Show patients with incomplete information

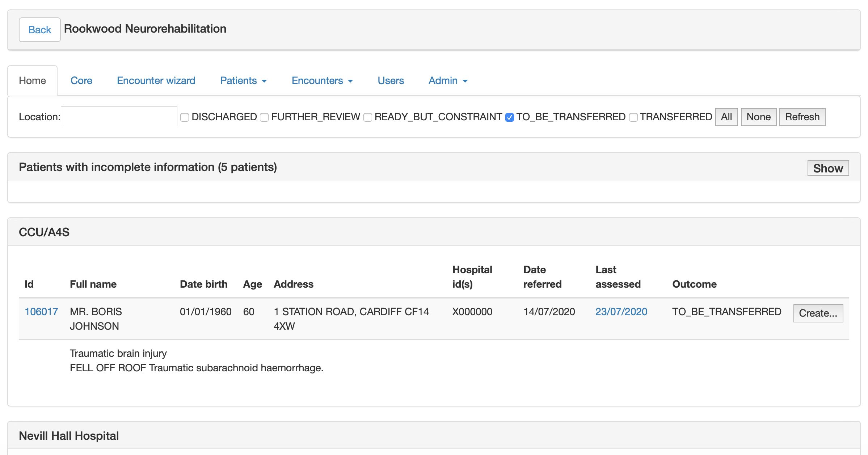(x=828, y=168)
